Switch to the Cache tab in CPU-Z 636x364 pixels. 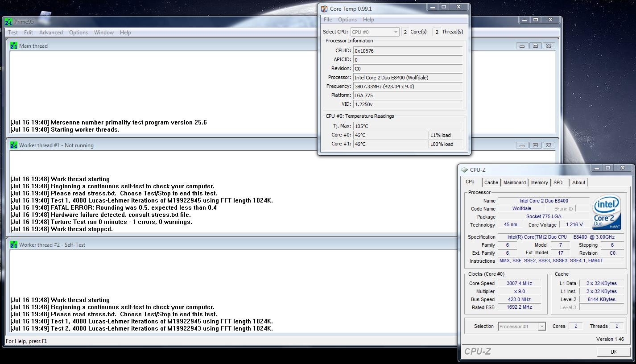[491, 182]
